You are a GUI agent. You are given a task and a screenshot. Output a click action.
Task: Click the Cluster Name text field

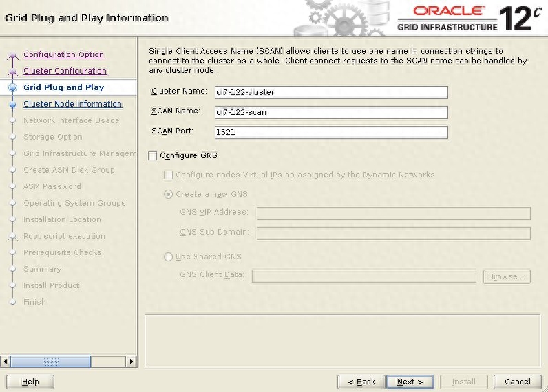click(330, 92)
